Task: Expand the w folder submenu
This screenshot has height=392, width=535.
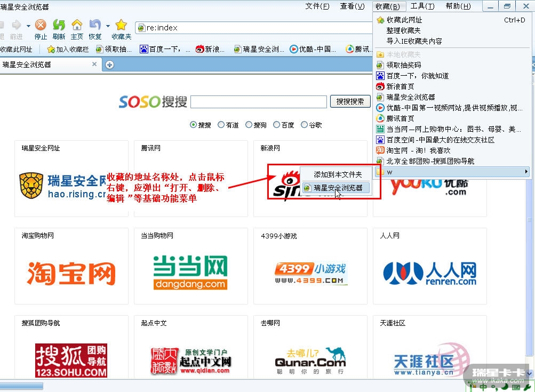Action: tap(452, 172)
